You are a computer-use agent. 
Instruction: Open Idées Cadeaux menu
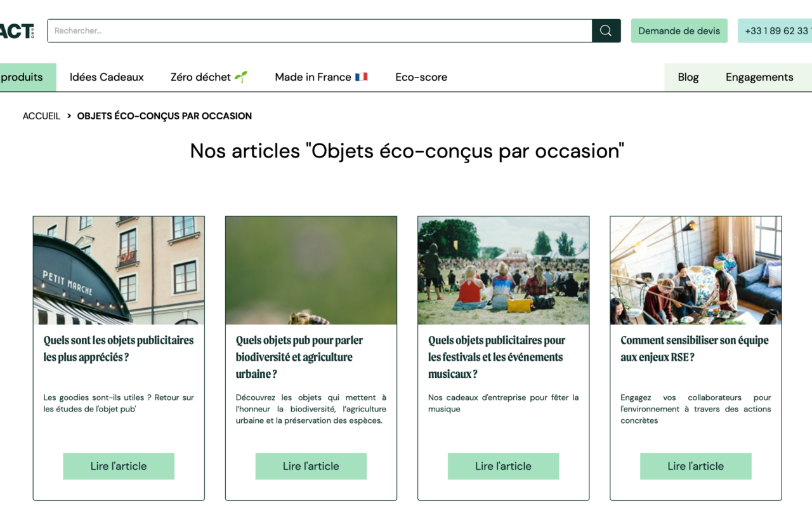click(107, 77)
